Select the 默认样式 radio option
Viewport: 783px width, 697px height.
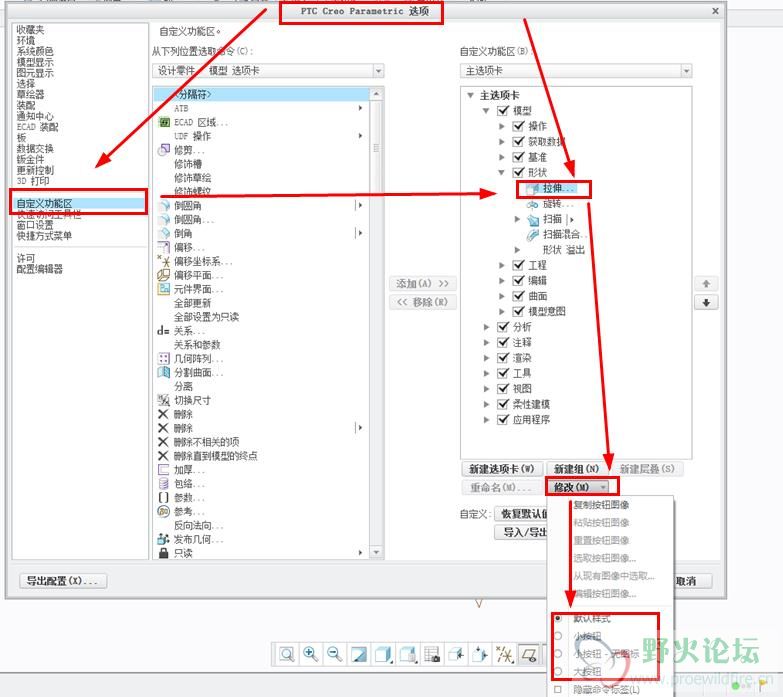[x=558, y=618]
